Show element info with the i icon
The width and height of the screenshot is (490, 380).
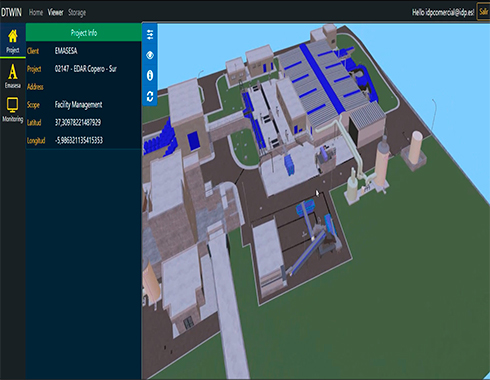150,75
